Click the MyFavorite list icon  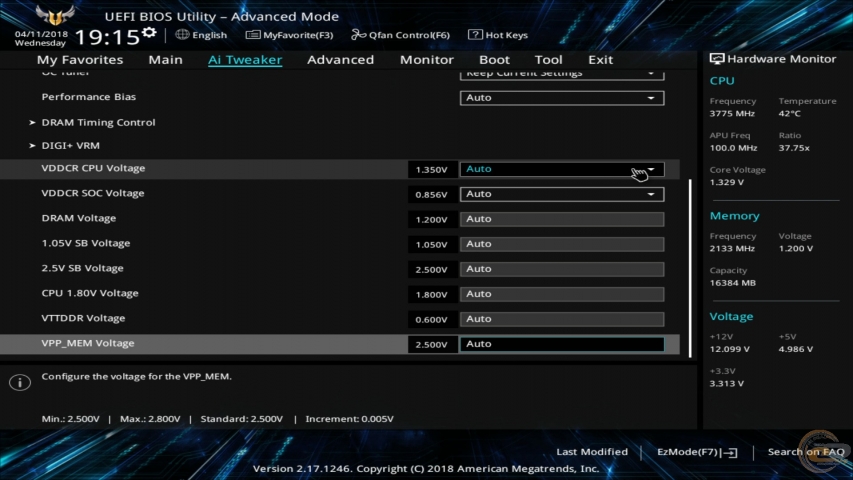click(x=253, y=35)
